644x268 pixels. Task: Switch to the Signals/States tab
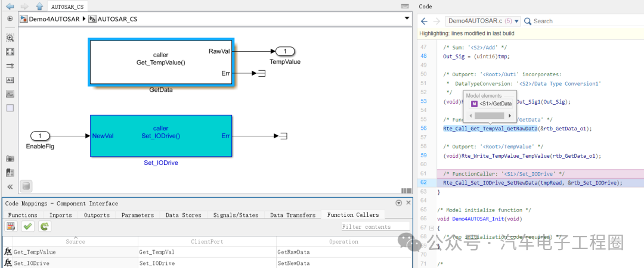point(236,215)
